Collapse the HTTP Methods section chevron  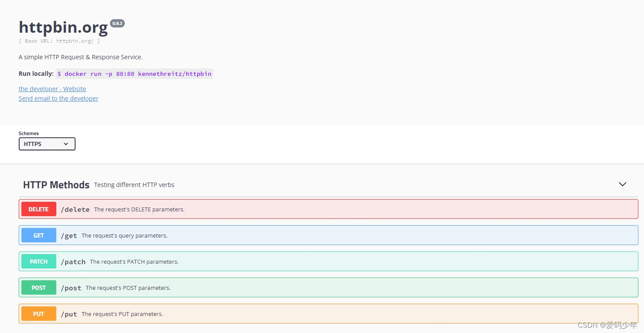click(x=623, y=184)
